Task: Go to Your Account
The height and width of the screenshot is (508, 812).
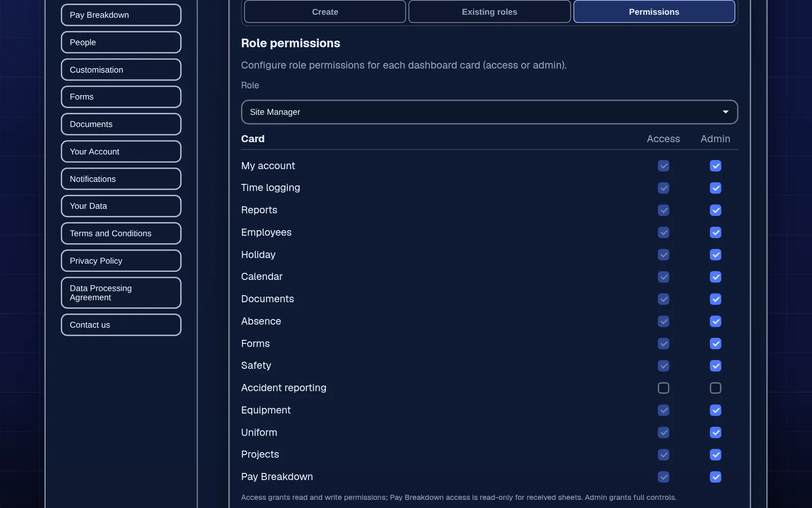Action: pyautogui.click(x=121, y=151)
